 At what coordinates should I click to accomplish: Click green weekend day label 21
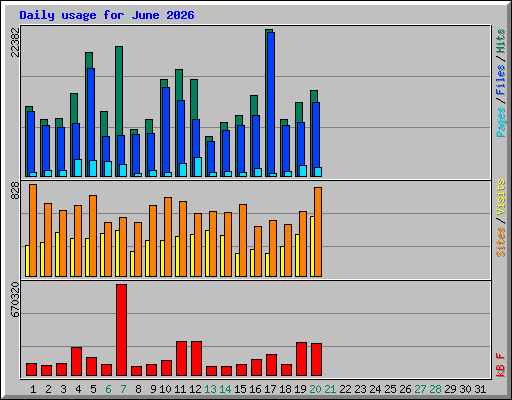coord(330,389)
